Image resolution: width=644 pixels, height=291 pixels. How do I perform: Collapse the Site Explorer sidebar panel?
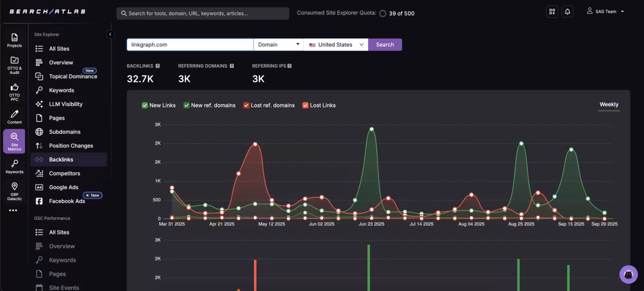coord(110,34)
